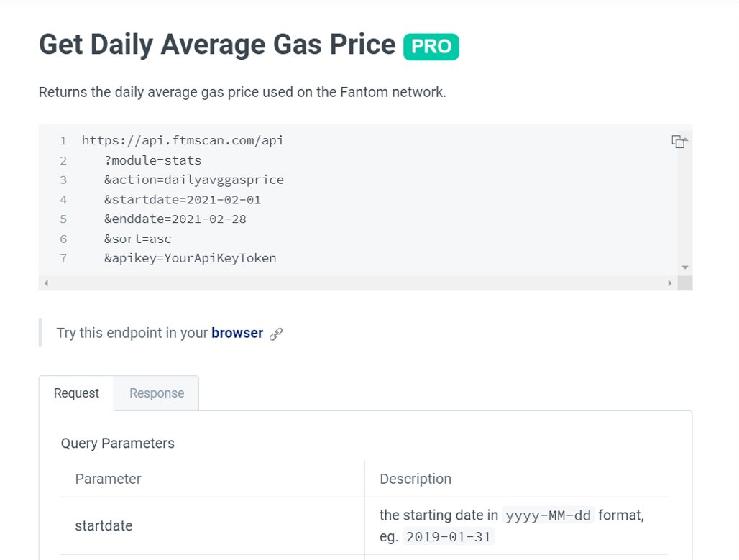Click the Get Daily Average Gas Price heading

(x=217, y=45)
